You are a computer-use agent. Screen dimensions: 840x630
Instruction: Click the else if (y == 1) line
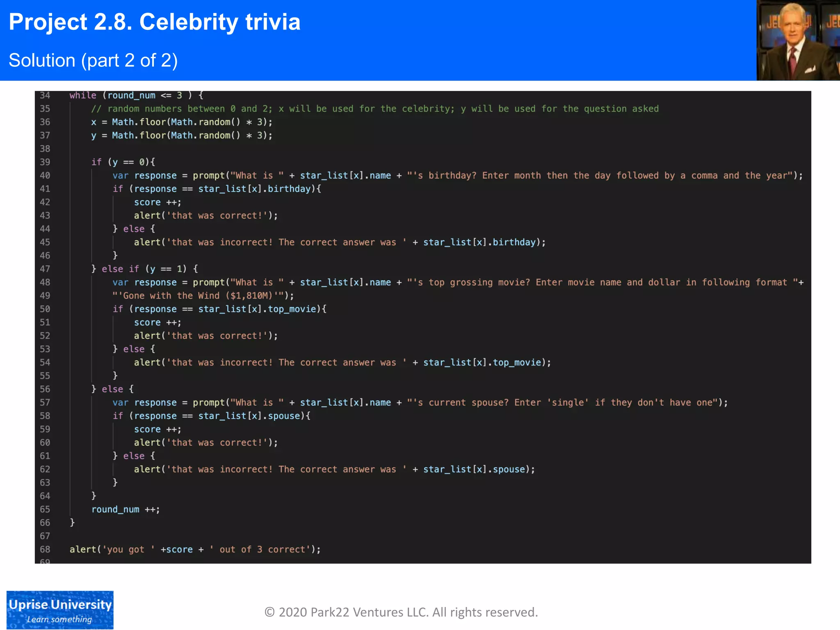[x=144, y=269]
